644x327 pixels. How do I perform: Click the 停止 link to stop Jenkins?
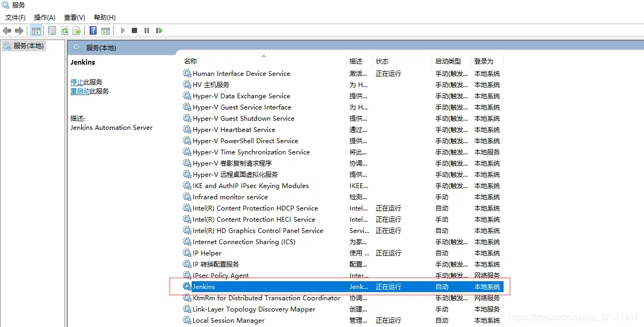(x=77, y=82)
